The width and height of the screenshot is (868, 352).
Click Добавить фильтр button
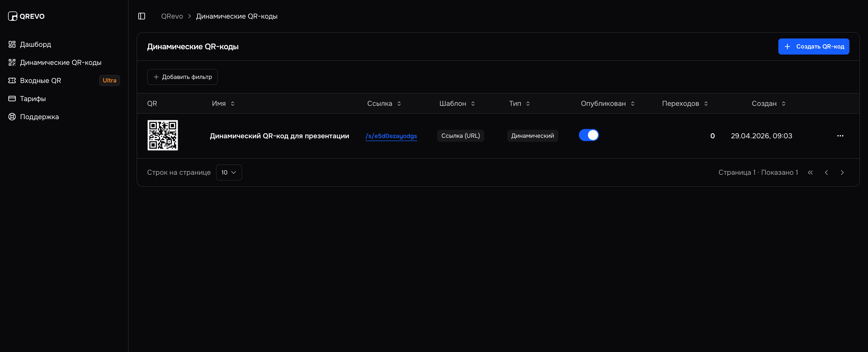point(182,77)
